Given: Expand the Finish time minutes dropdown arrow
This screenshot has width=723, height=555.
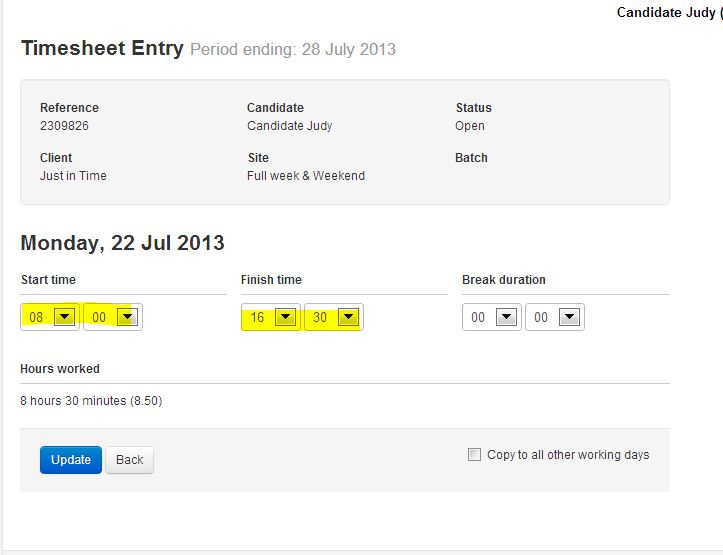Looking at the screenshot, I should tap(349, 317).
